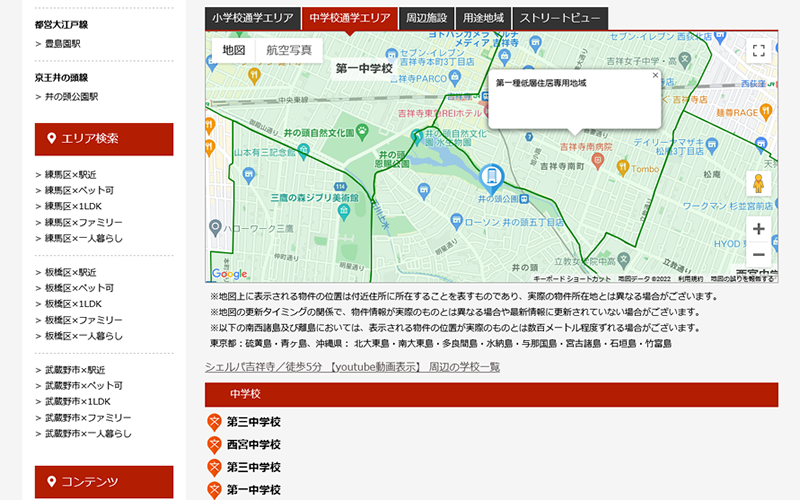Viewport: 800px width, 500px height.
Task: Open the 豊島園駅 link in sidebar
Action: (x=62, y=44)
